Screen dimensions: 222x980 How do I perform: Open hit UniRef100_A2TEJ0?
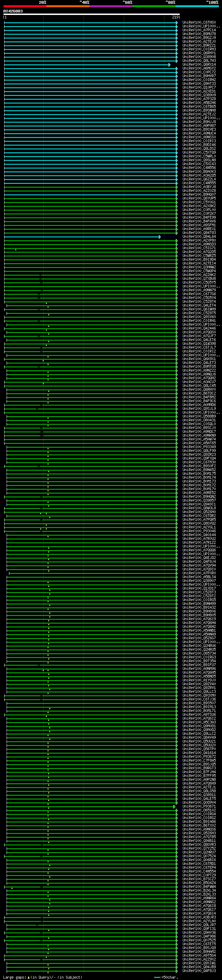coord(199,41)
